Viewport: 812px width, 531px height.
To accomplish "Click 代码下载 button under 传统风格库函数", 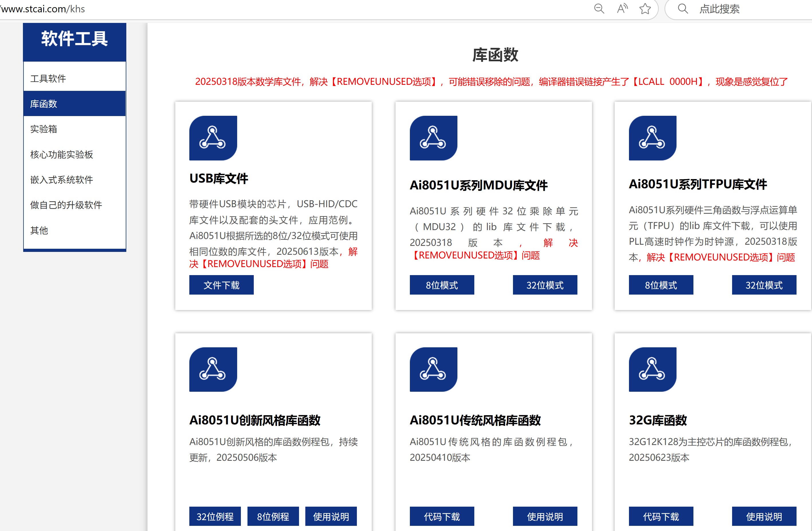I will 442,516.
